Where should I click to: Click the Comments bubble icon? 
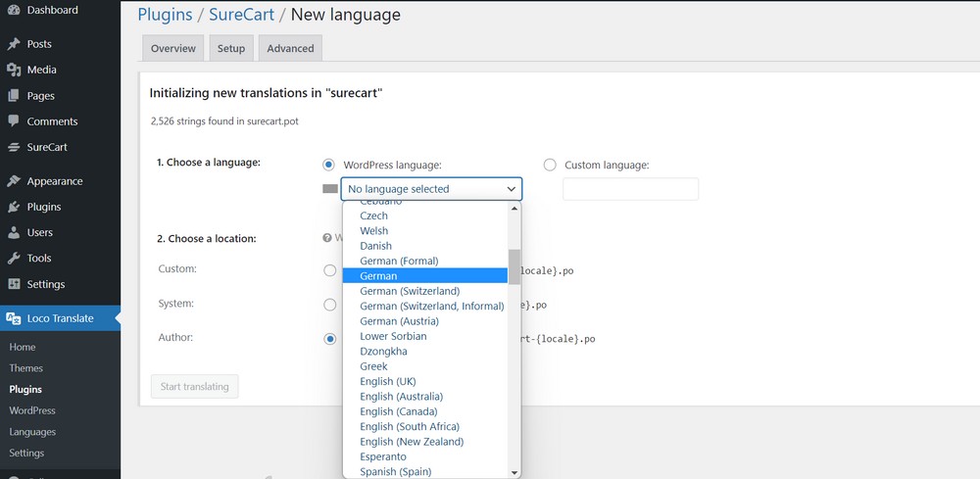(13, 121)
